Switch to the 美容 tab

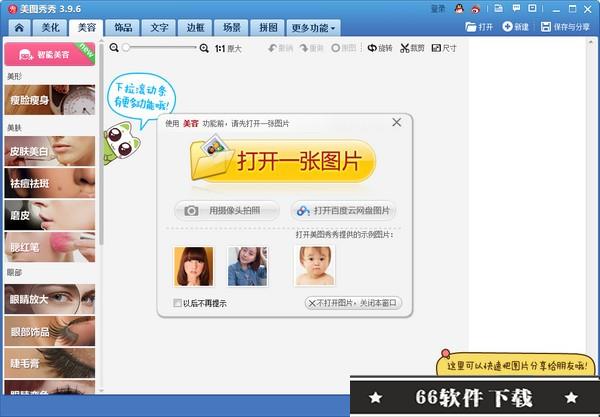click(86, 28)
